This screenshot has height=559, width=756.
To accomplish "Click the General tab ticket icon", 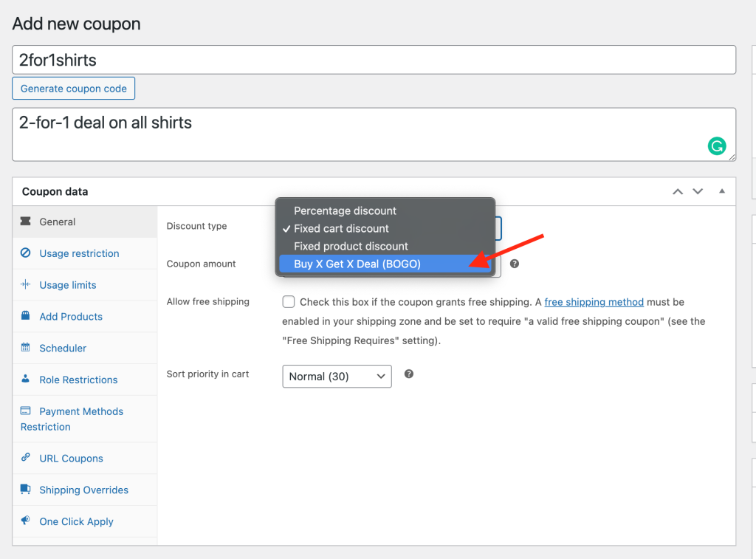I will [x=26, y=221].
